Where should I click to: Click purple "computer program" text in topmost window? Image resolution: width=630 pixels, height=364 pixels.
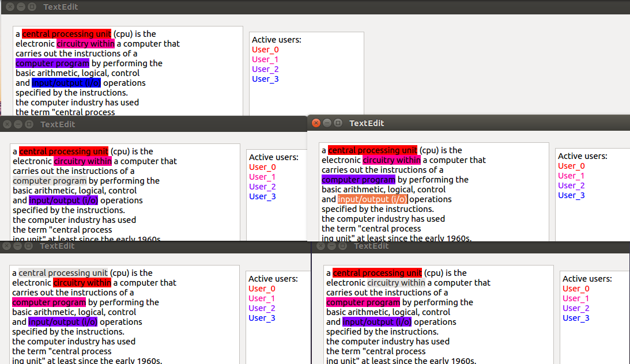coord(52,63)
